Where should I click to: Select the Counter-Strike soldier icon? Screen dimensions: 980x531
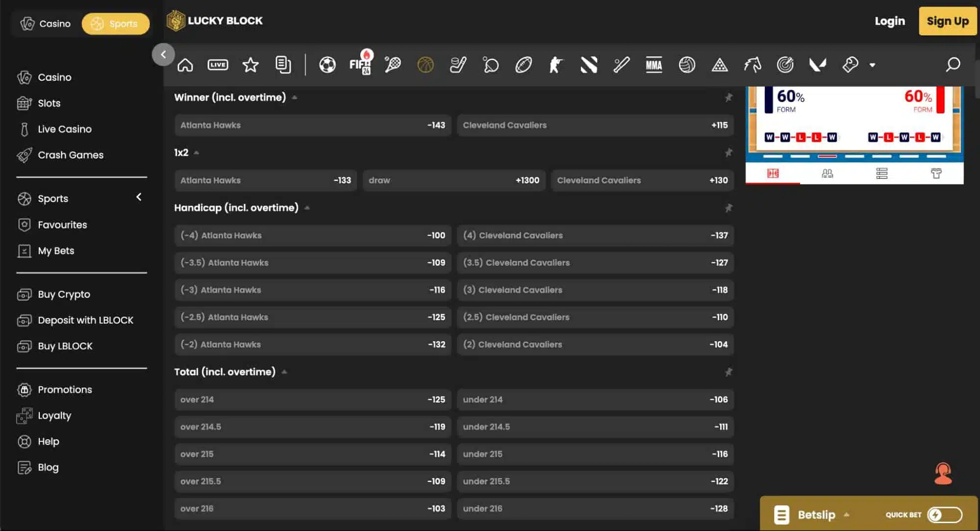tap(556, 65)
